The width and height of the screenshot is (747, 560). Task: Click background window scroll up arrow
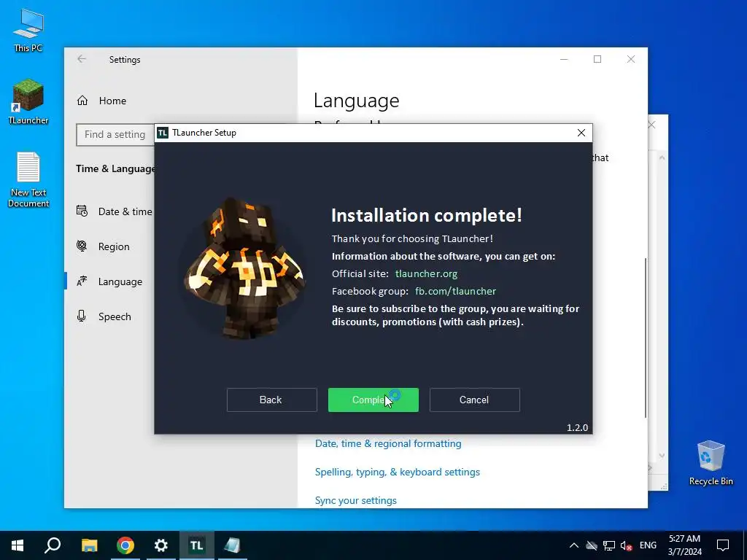[662, 157]
